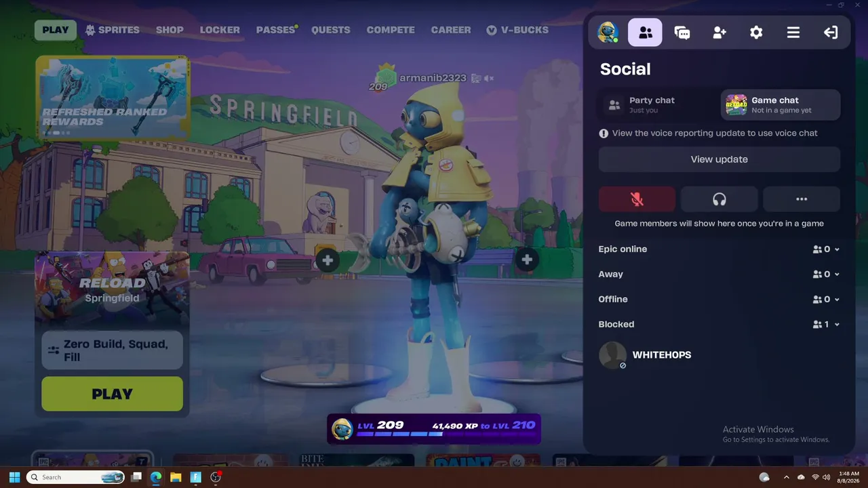Image resolution: width=868 pixels, height=488 pixels.
Task: Open the Windows Start menu
Action: tap(14, 477)
